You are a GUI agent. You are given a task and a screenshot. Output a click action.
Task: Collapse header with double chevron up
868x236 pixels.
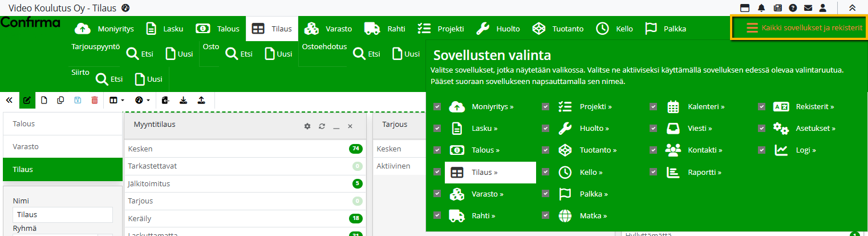[x=852, y=8]
